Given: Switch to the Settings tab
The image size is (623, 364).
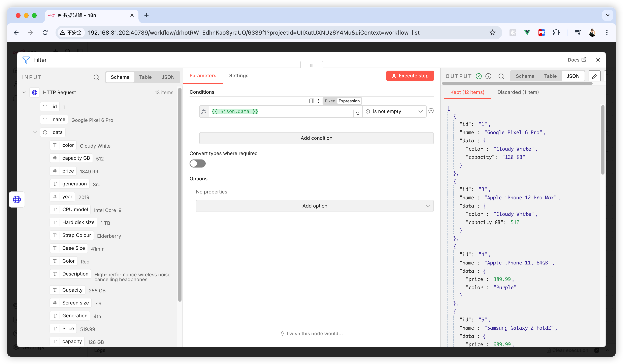Looking at the screenshot, I should pos(239,76).
